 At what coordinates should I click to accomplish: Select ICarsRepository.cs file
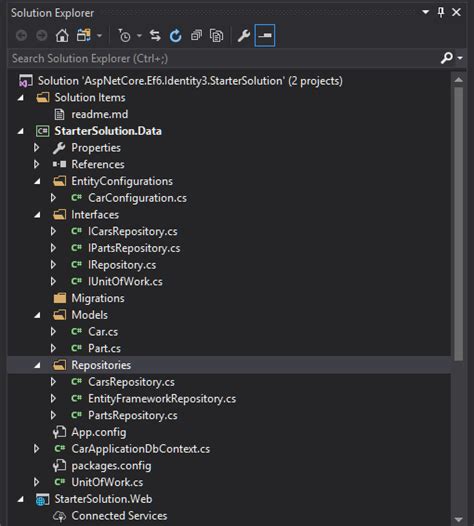click(x=133, y=231)
